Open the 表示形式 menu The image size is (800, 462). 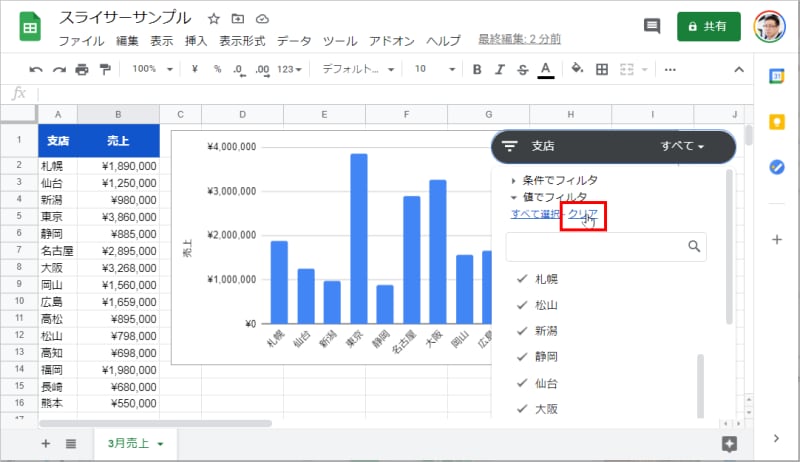(x=242, y=40)
